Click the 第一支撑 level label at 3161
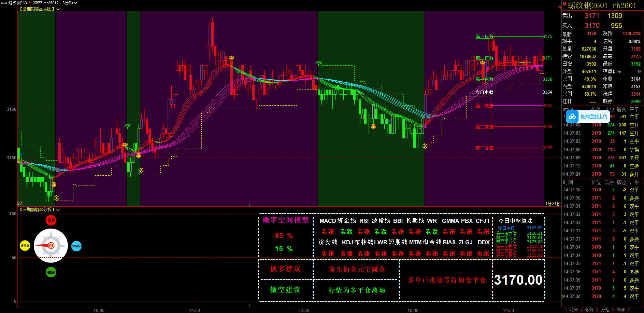The image size is (644, 313). 484,106
